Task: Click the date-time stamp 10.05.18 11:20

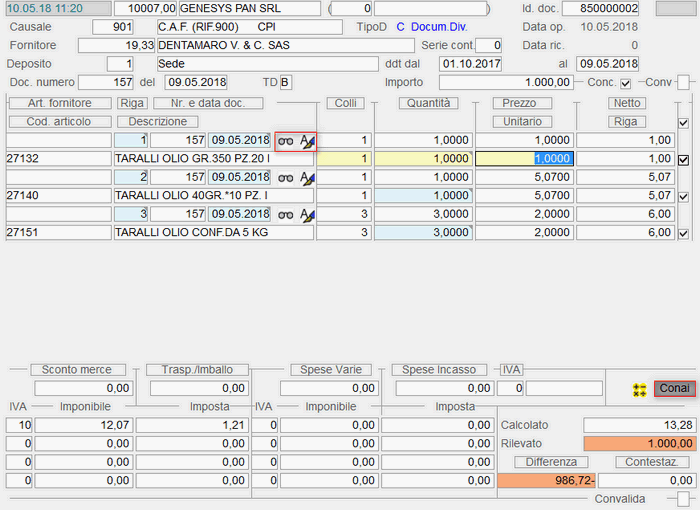Action: click(58, 8)
